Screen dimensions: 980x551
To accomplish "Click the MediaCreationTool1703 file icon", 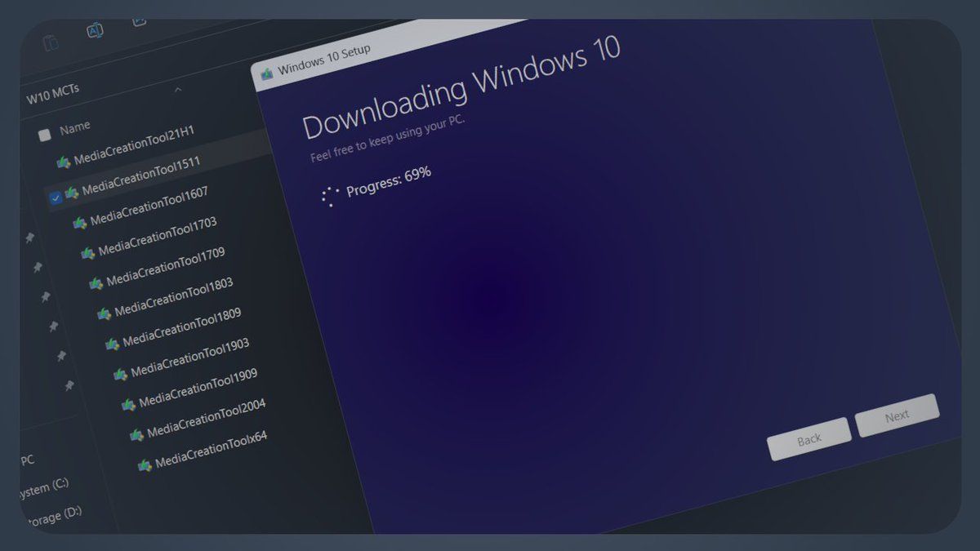I will (x=88, y=253).
